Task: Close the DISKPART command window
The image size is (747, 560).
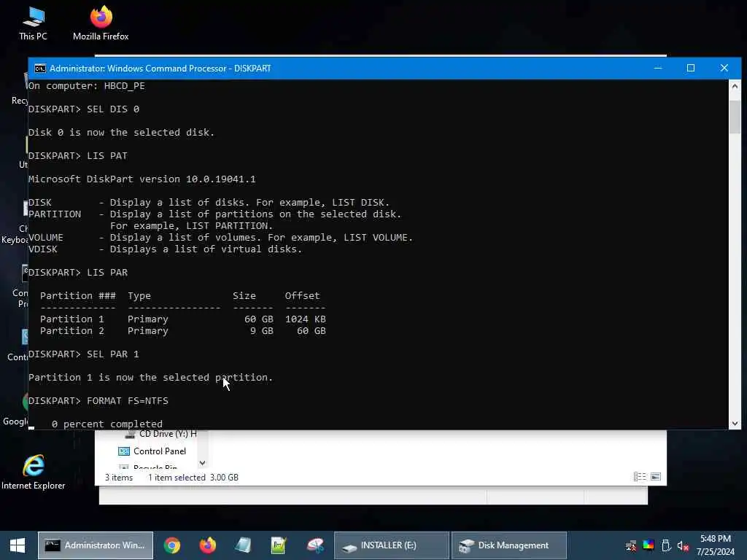Action: [x=724, y=68]
